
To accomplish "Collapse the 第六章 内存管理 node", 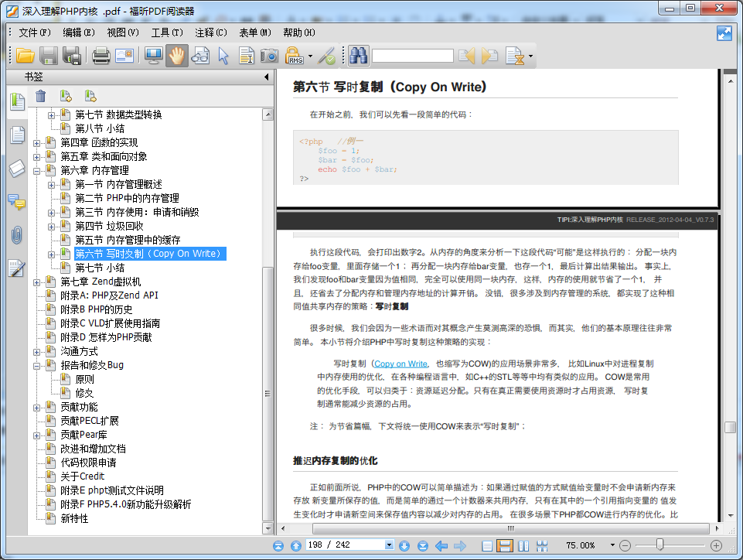I will (36, 171).
